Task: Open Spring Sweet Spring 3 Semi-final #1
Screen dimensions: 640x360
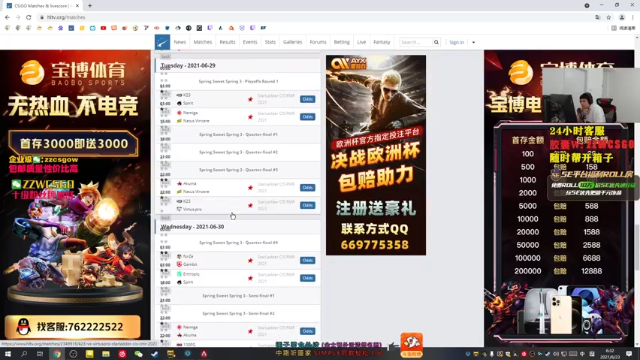Action: click(x=238, y=296)
